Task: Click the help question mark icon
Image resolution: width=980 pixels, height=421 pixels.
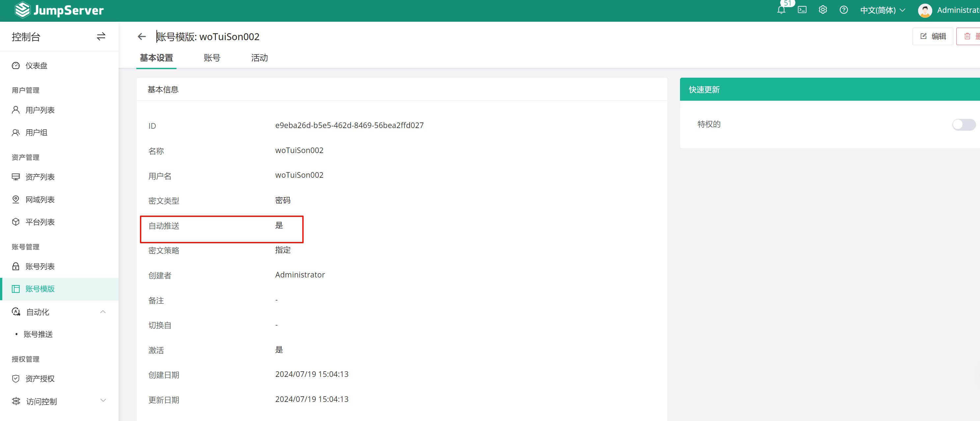Action: point(843,10)
